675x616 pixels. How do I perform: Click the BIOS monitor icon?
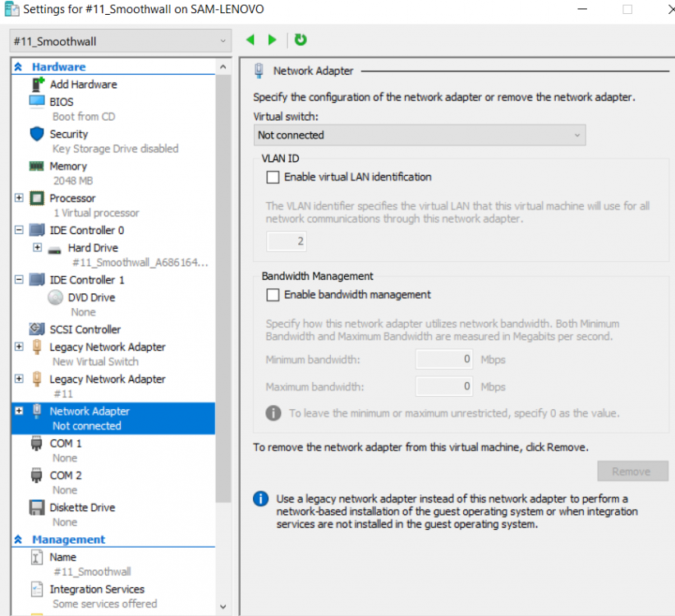37,102
